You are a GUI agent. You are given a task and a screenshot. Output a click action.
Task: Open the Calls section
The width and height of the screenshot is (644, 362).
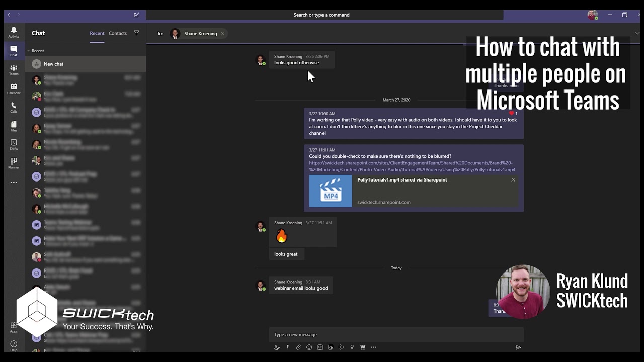(x=14, y=108)
